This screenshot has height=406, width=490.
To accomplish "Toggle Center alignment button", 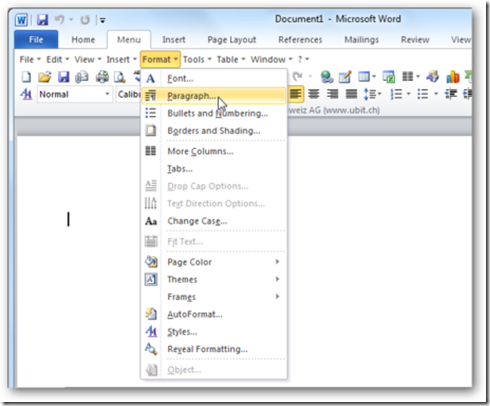I will coord(314,94).
